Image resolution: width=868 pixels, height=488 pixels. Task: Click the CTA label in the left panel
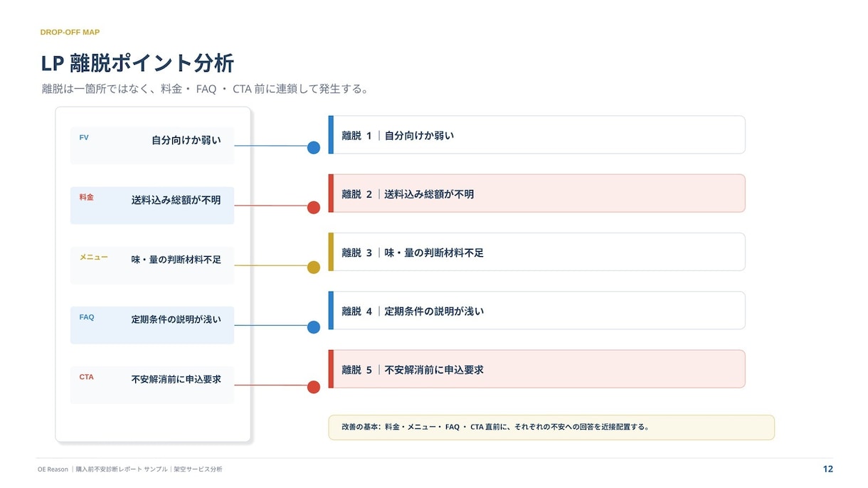tap(86, 377)
